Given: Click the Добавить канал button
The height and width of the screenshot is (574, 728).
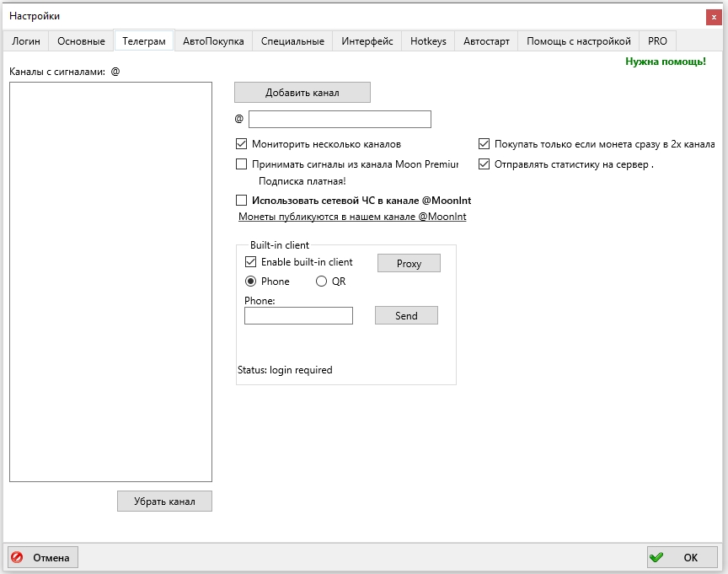Looking at the screenshot, I should point(302,93).
